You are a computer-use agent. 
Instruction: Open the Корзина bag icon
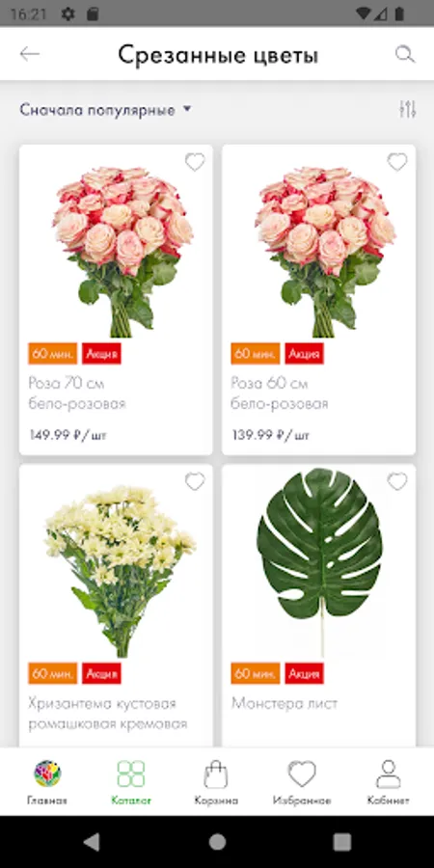(x=216, y=773)
